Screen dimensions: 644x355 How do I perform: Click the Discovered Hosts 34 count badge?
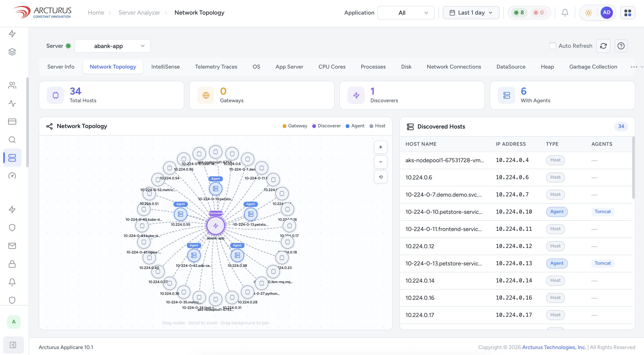click(x=621, y=126)
